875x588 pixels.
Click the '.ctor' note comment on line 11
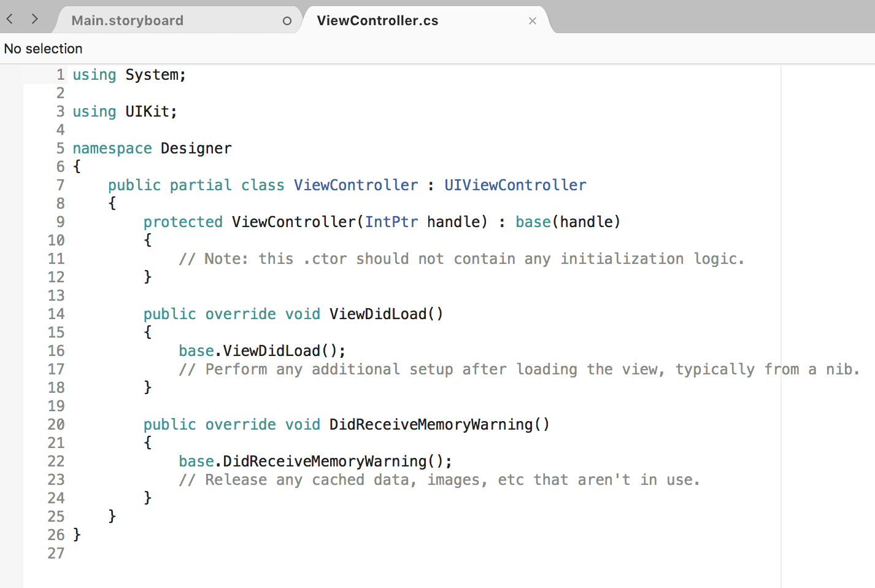pos(462,259)
